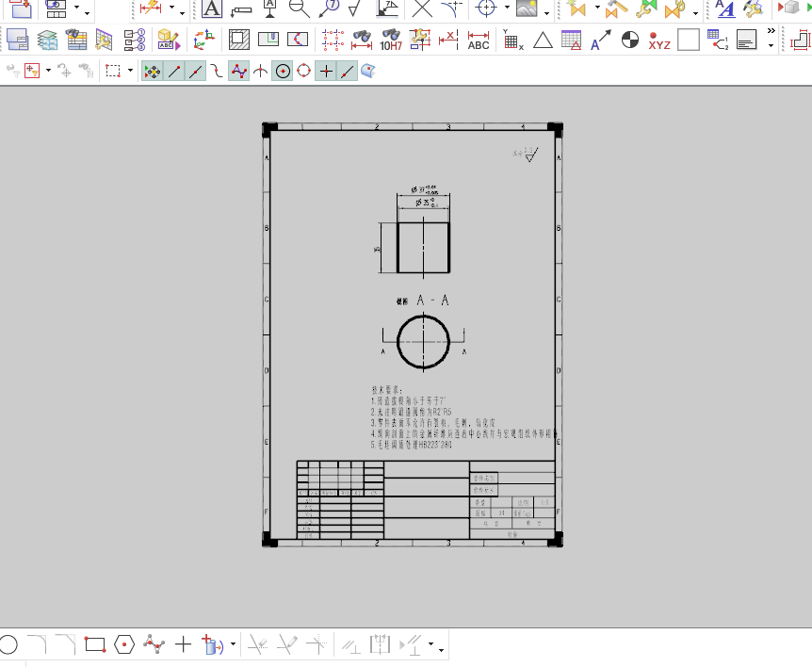Toggle the Existing Point snap option
812x667 pixels.
pos(326,71)
